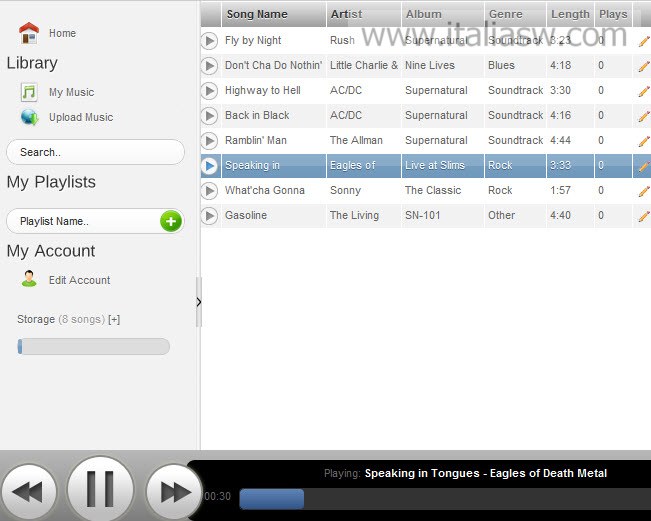651x521 pixels.
Task: Select length cell '4:44'
Action: point(570,140)
